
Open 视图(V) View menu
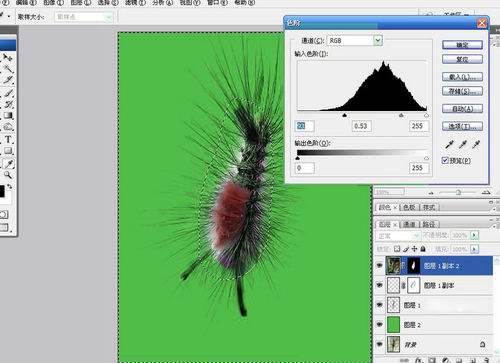(x=190, y=3)
